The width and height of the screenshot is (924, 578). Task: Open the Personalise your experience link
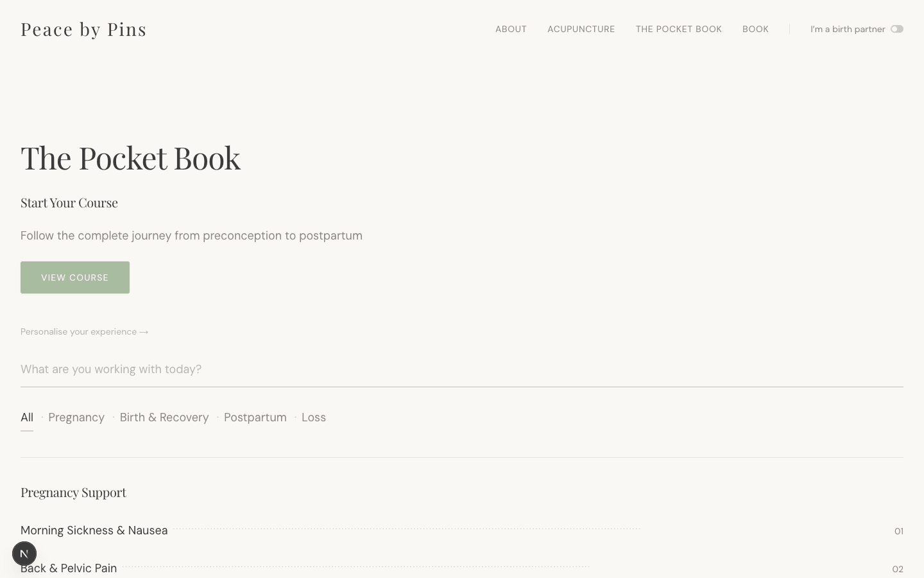click(x=78, y=331)
